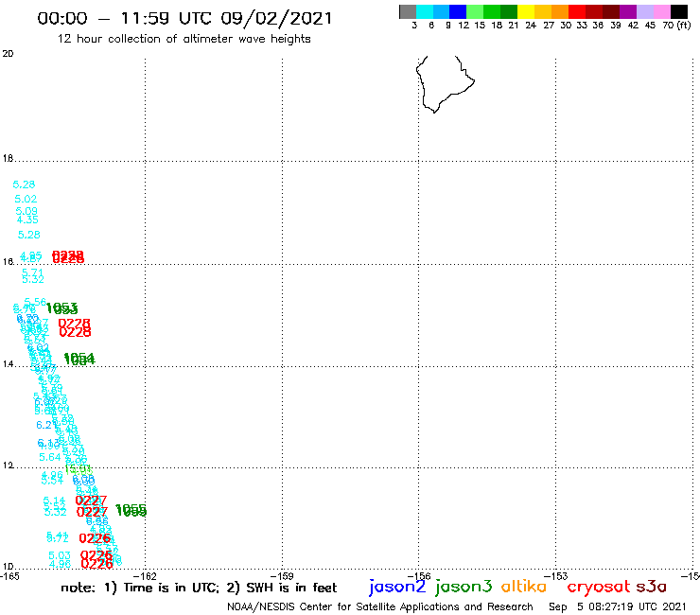
Task: Click the gray swatch in the color legend
Action: pyautogui.click(x=408, y=11)
